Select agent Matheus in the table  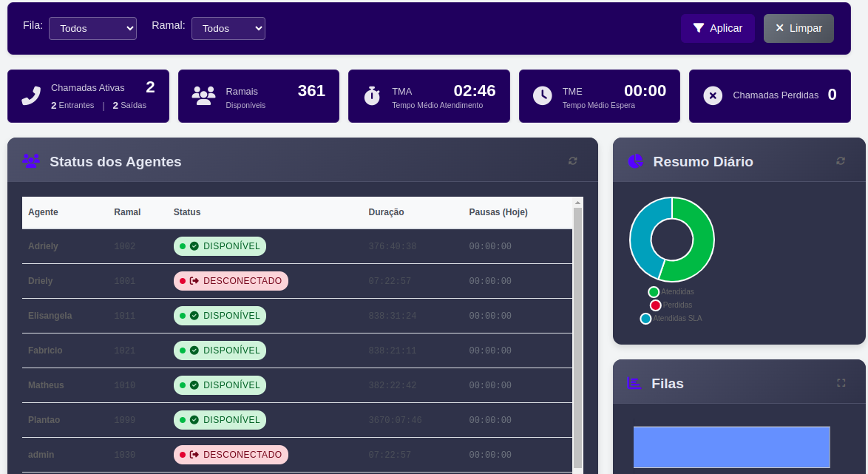coord(46,385)
